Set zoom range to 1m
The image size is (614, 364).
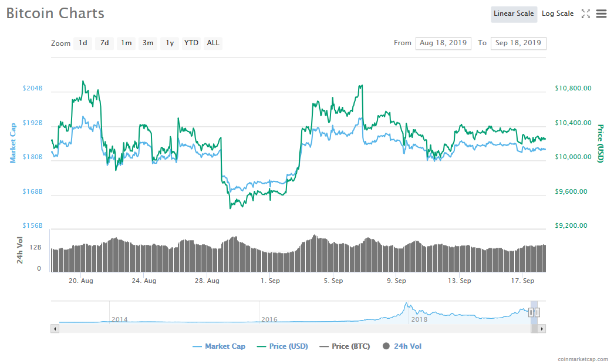point(126,43)
